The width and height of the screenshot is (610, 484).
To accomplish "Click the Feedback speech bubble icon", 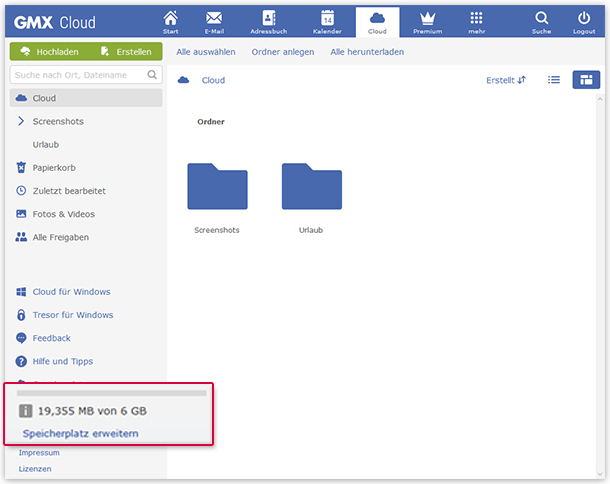I will (21, 338).
